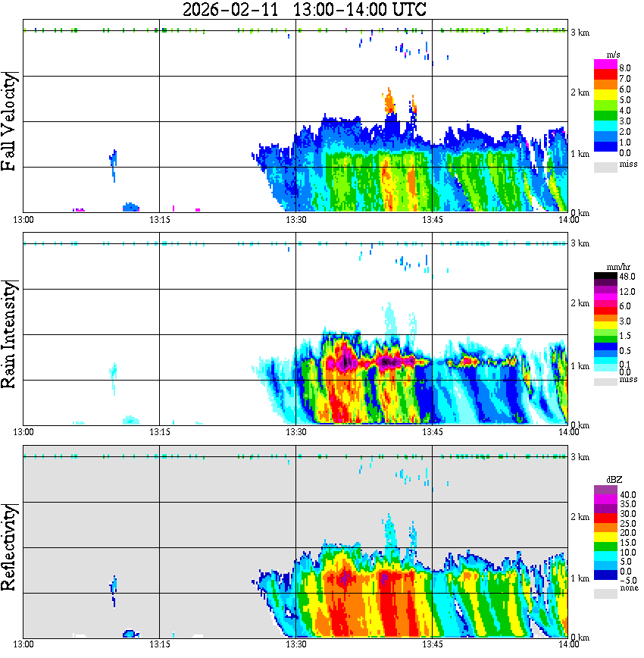Pick the grey 'miss' swatch in the mm/hr legend
The image size is (644, 658).
(x=605, y=382)
